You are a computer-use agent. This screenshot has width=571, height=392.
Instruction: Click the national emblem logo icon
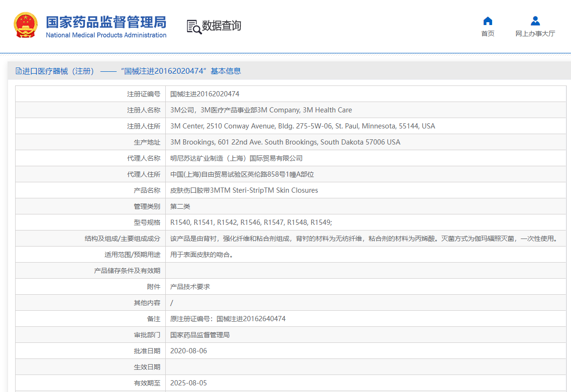[26, 26]
